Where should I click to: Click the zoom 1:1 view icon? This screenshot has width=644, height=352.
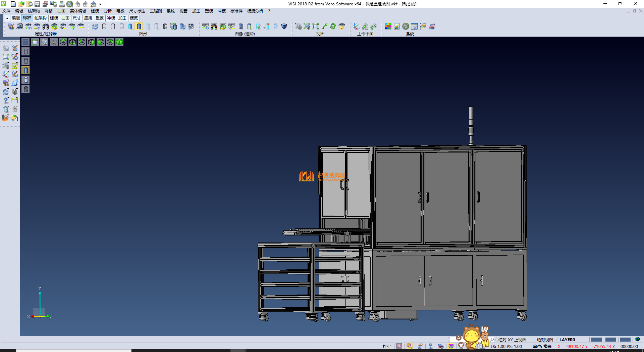point(316,27)
